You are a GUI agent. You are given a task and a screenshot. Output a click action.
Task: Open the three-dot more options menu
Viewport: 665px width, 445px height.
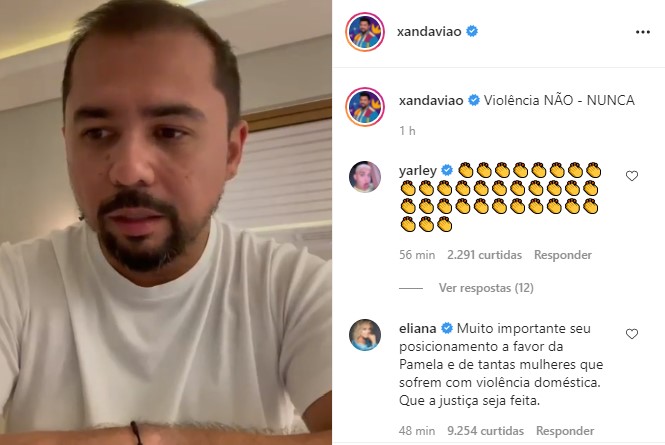[x=643, y=32]
